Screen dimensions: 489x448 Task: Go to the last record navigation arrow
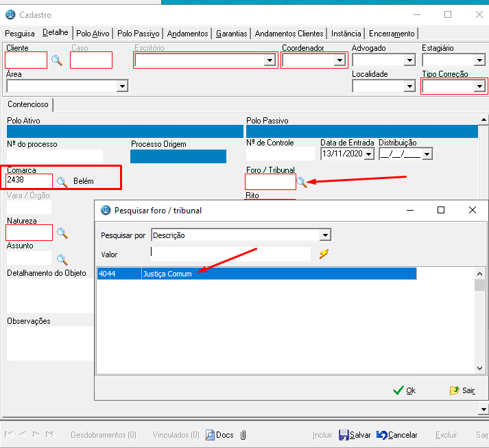[x=49, y=434]
